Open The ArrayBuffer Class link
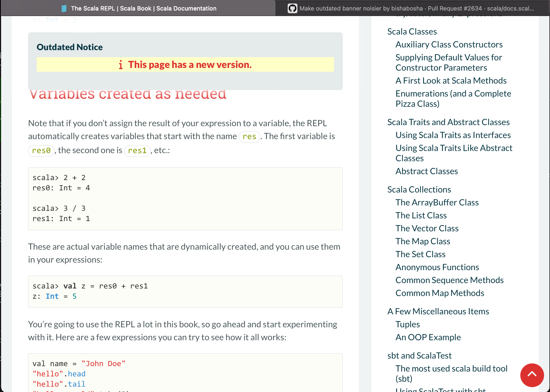Viewport: 550px width, 392px height. 437,202
